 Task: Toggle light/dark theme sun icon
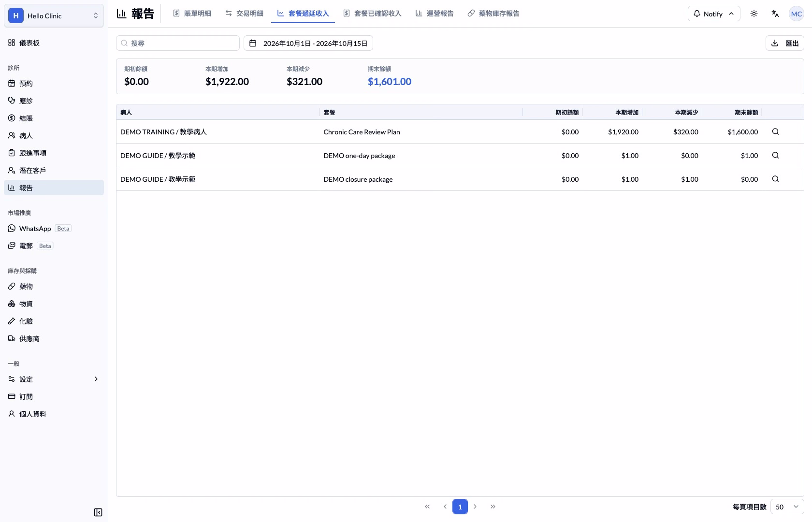coord(754,14)
